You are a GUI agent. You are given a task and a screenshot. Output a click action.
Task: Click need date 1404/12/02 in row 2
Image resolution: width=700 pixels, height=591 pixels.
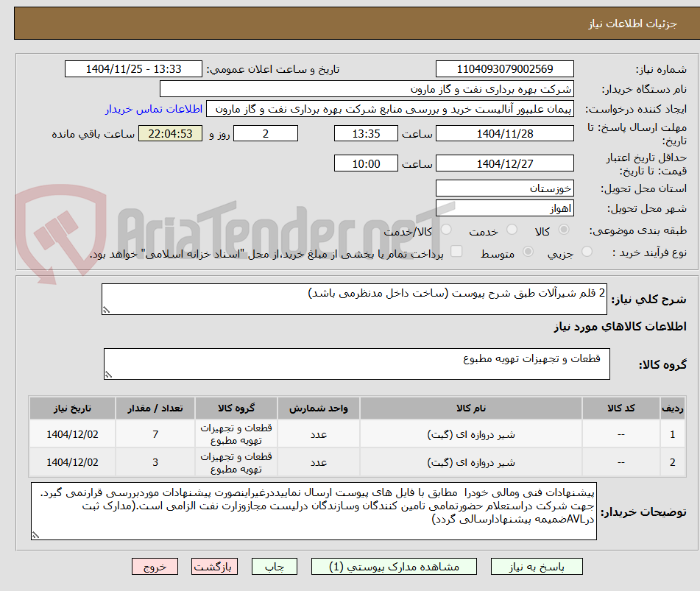pyautogui.click(x=72, y=462)
